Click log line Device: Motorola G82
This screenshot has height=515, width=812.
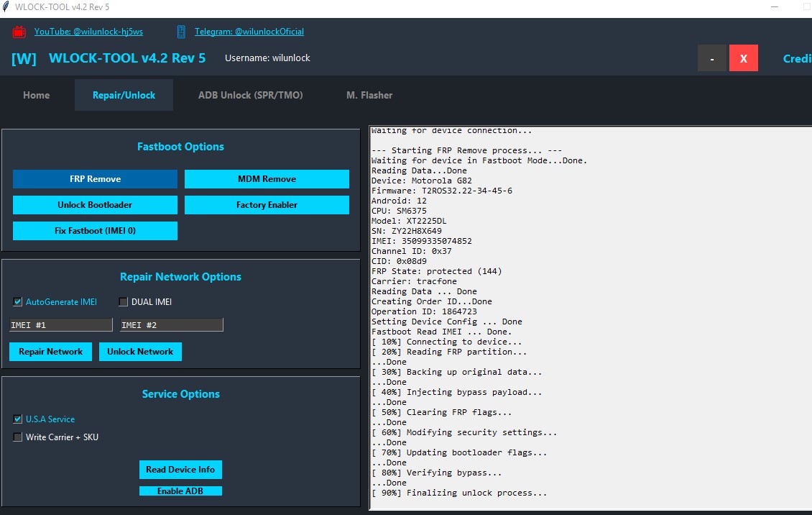(422, 181)
